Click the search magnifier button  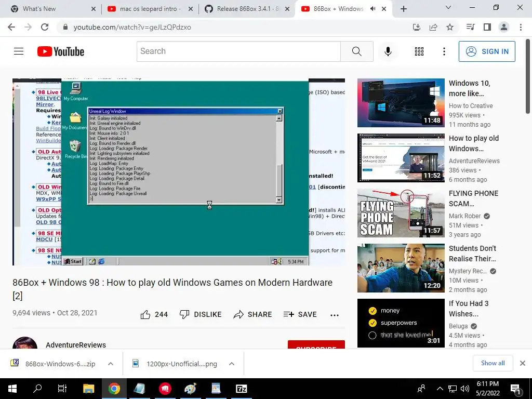[356, 51]
